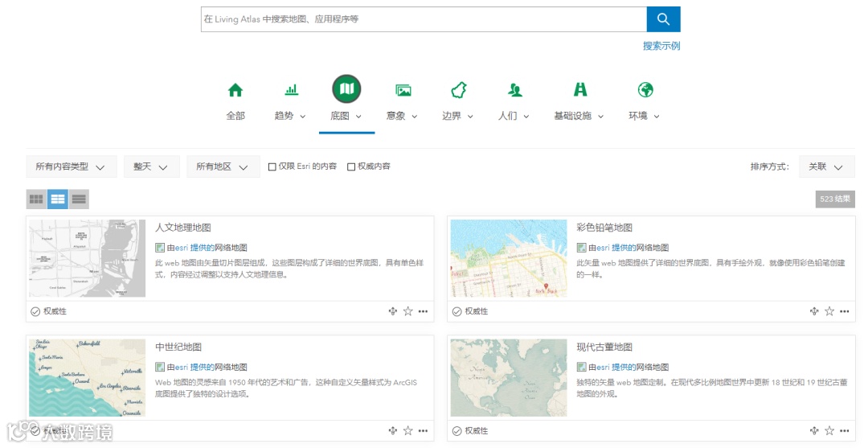Click the 523 结果 count badge
The image size is (868, 448).
coord(835,199)
